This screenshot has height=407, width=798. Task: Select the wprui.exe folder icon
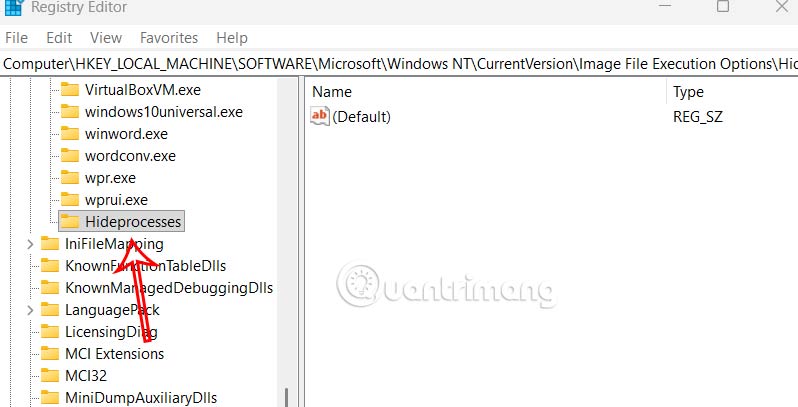tap(70, 199)
